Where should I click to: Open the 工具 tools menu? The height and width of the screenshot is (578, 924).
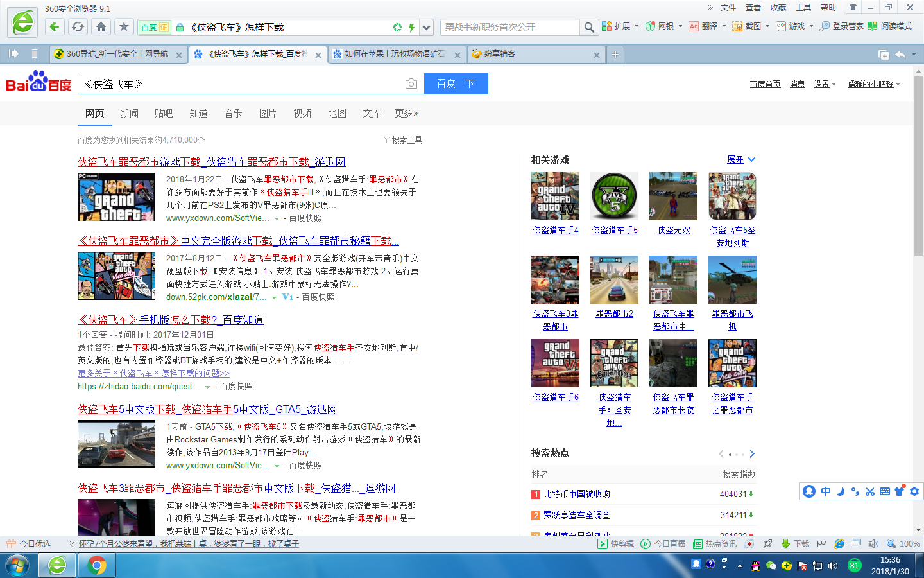(x=803, y=8)
